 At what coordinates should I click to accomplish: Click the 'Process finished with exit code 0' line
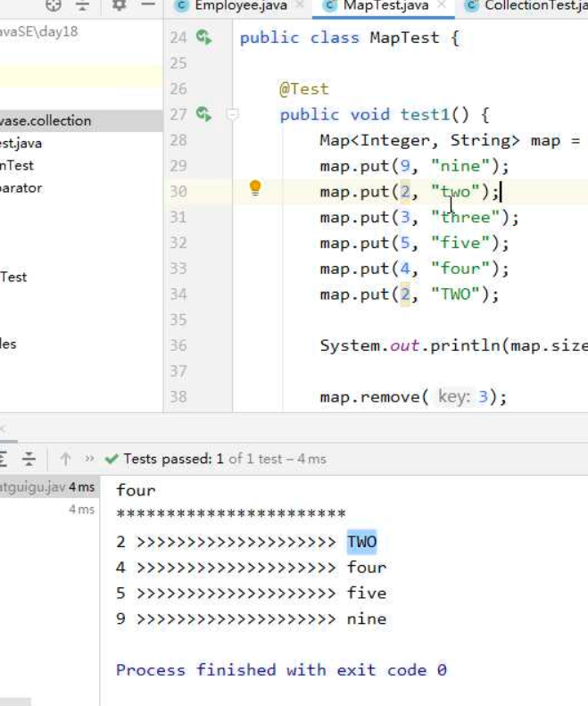point(281,669)
